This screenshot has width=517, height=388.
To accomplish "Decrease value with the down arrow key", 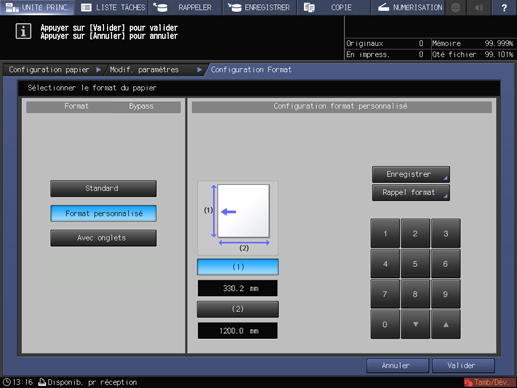I will (415, 324).
